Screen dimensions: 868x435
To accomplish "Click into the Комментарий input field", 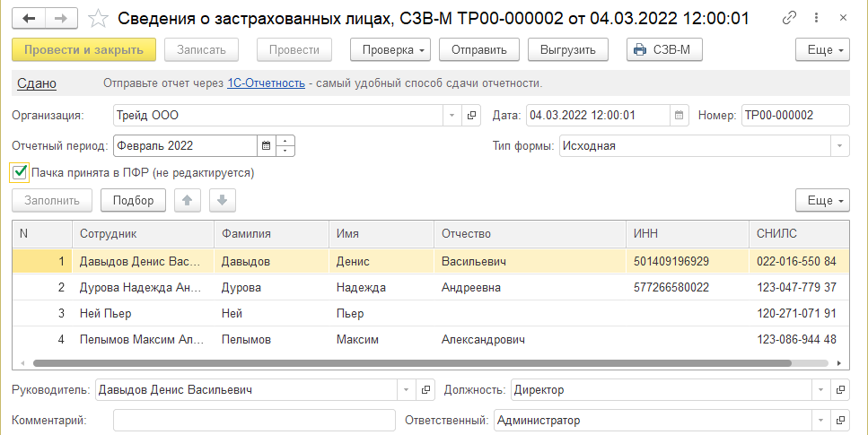I will pos(254,421).
